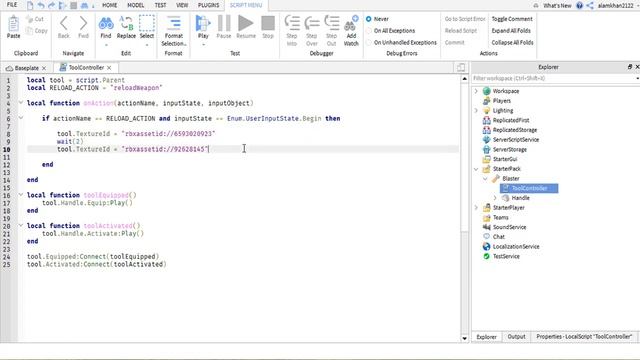Open the Find dropdown arrow
Viewport: 640px width, 360px height.
[106, 44]
